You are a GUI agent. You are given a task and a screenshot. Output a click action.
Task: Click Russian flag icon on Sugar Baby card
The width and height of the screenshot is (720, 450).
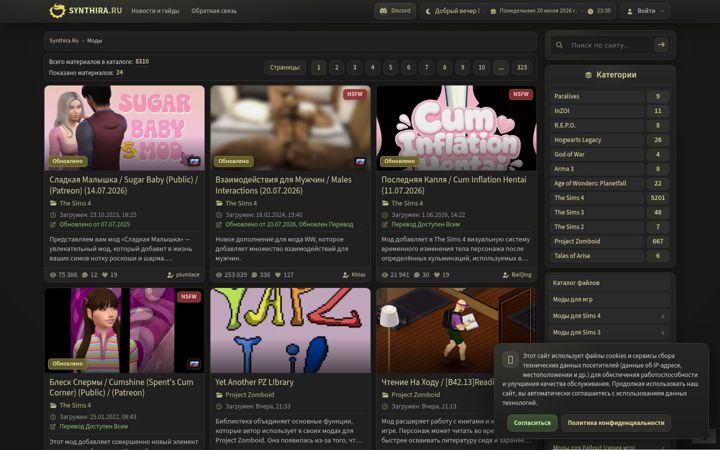pyautogui.click(x=194, y=161)
